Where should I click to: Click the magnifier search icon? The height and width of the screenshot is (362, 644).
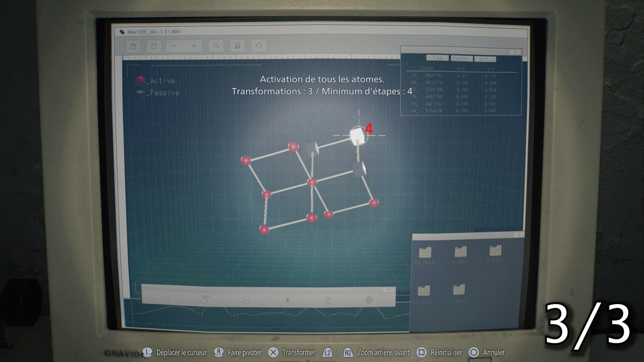(x=216, y=46)
